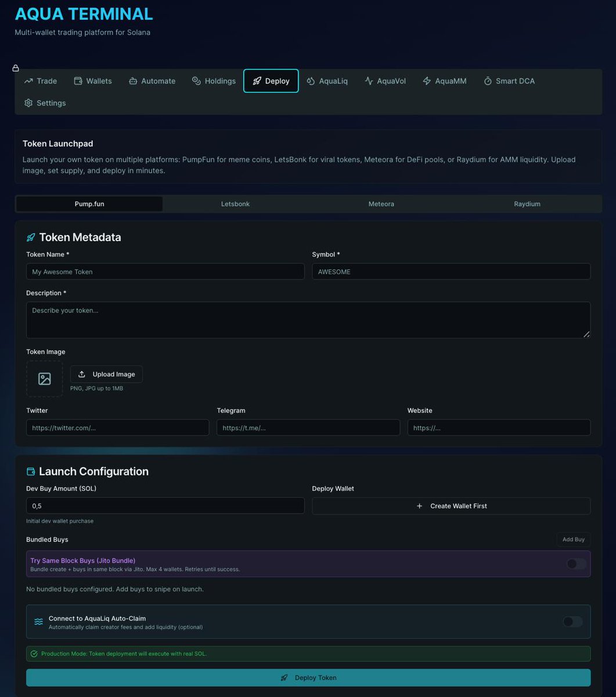This screenshot has height=697, width=616.
Task: Click the upload arrow icon
Action: [x=82, y=374]
